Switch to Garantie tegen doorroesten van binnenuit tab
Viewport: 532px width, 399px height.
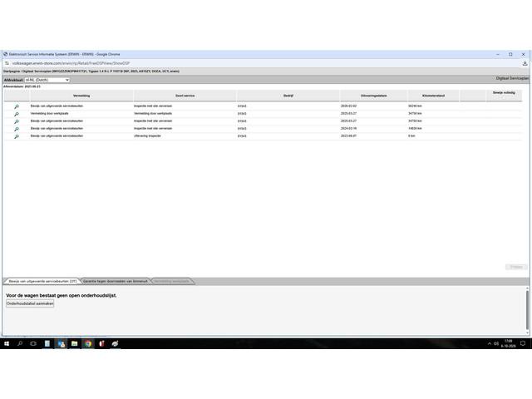[116, 281]
